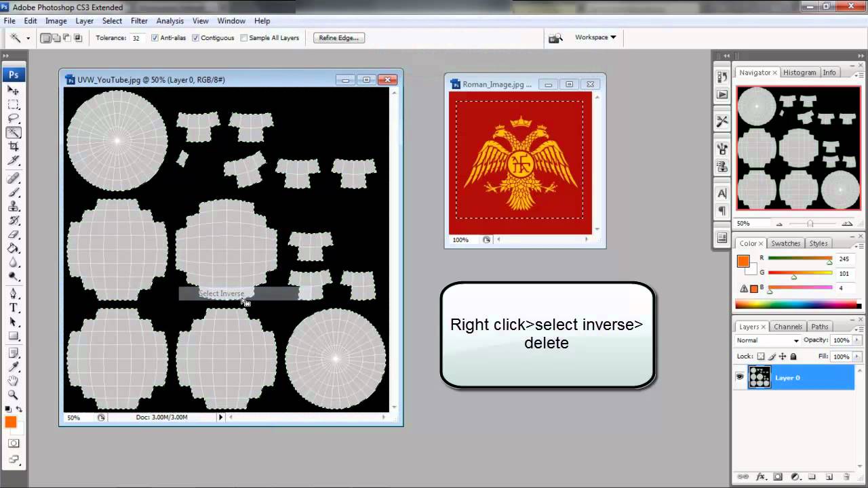The height and width of the screenshot is (488, 868).
Task: Open the Image menu
Action: pos(56,21)
